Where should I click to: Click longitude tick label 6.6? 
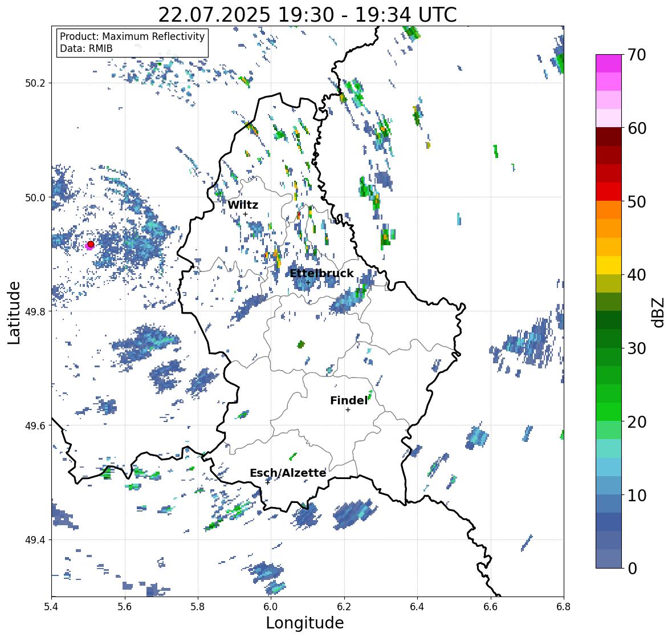click(x=491, y=607)
